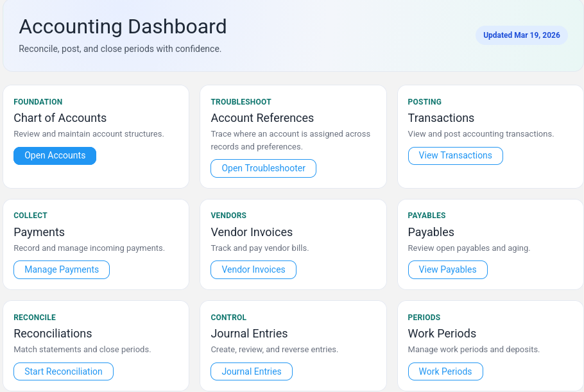
Task: Click the Vendor Invoices card heading
Action: (252, 232)
